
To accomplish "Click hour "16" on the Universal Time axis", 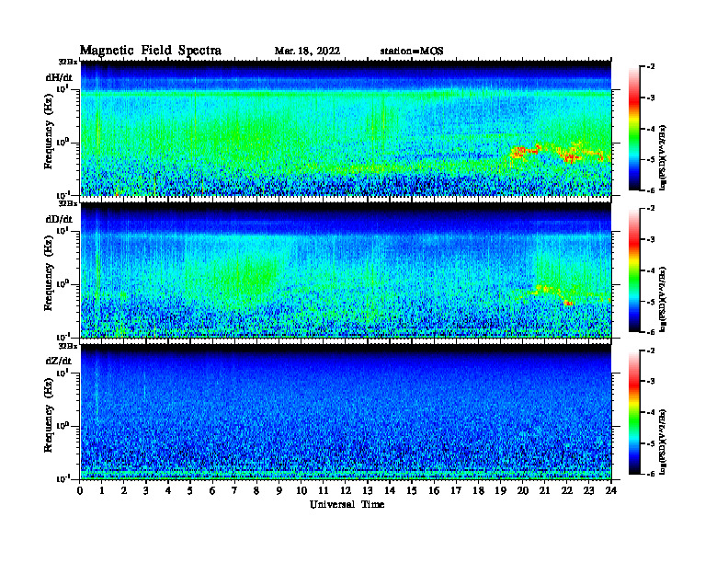I will [434, 491].
